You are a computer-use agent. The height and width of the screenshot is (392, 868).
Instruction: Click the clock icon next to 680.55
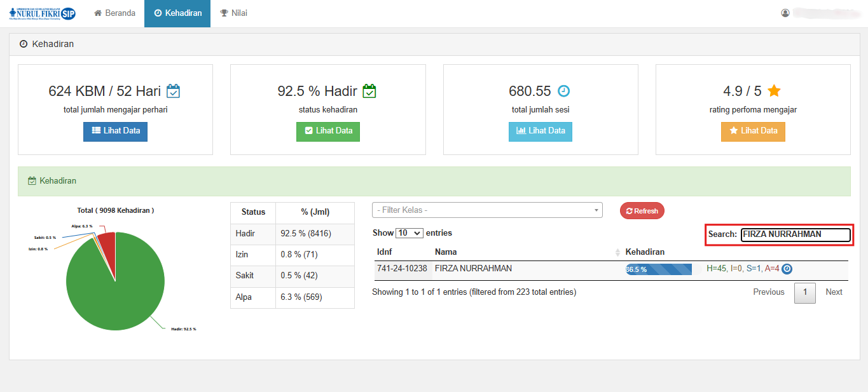[563, 91]
